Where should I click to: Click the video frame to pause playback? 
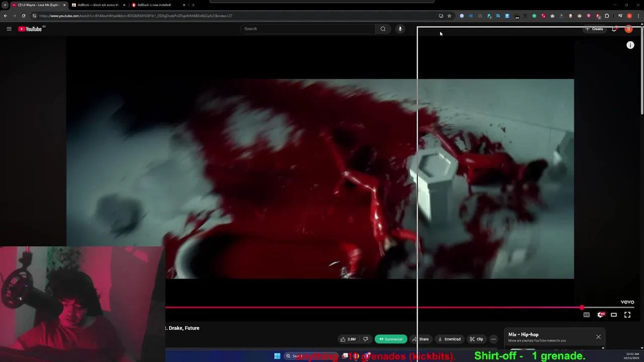[320, 178]
